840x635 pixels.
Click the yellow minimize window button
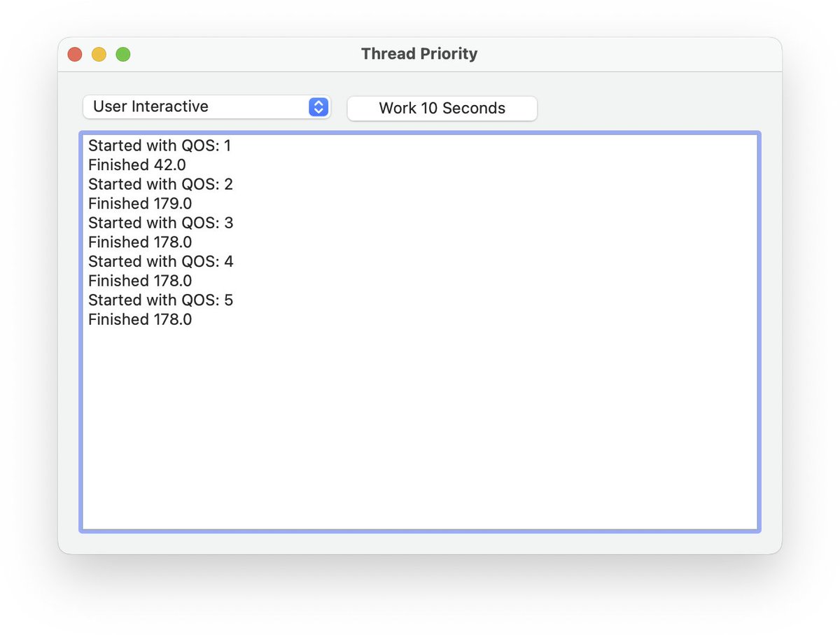pyautogui.click(x=99, y=54)
